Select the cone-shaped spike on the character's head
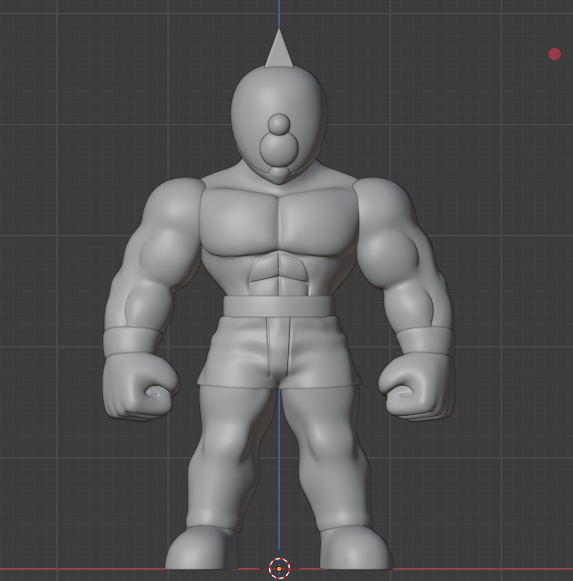Screen dimensions: 573x581 pyautogui.click(x=279, y=49)
